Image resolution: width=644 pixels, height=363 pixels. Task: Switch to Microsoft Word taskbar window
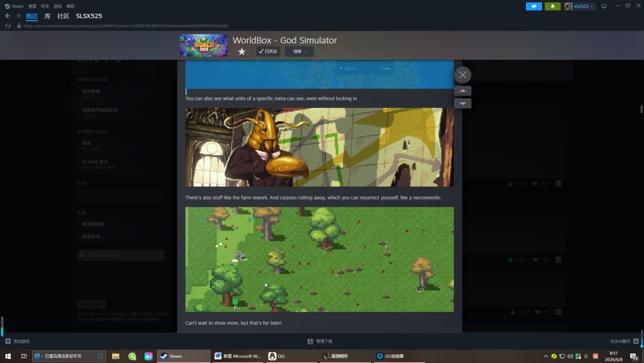(x=237, y=356)
